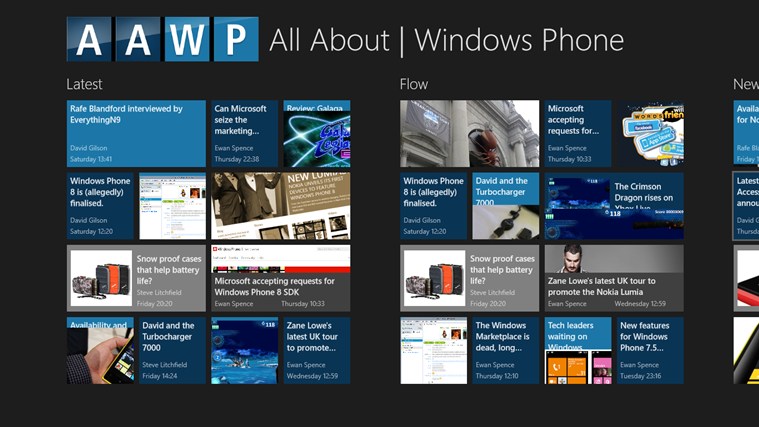Screen dimensions: 759x427
Task: Open the New Lumia Nokia unveils image tile
Action: click(281, 206)
